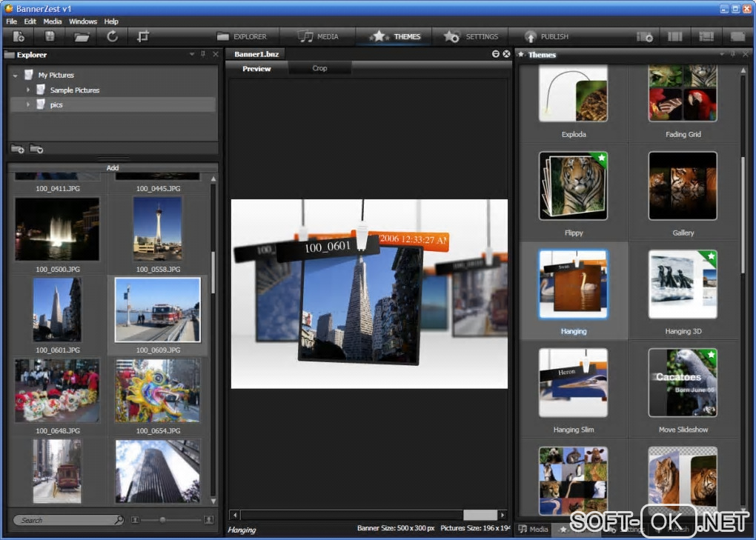Select thumbnail 100_0654.JPG

coord(158,390)
